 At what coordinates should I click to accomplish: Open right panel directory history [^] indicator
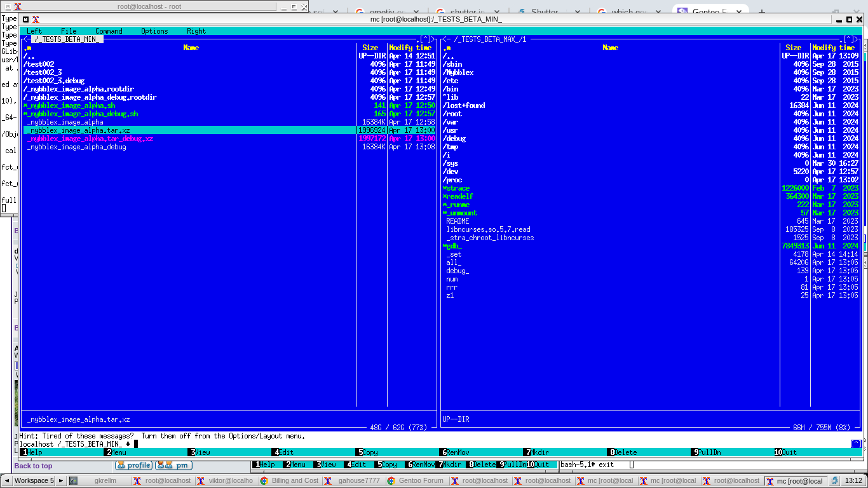(850, 39)
